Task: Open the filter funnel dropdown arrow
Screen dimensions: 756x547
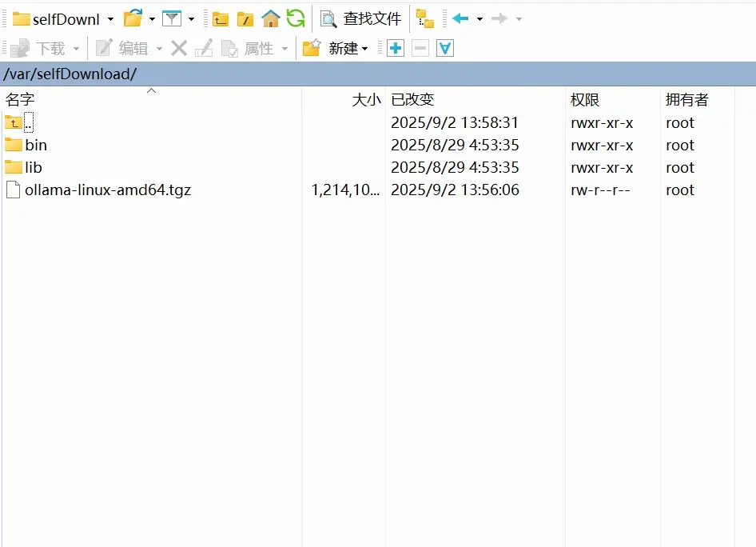Action: click(192, 19)
